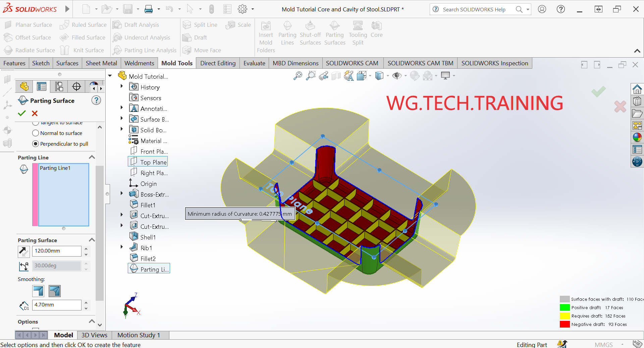Click the green Positive draft swatch
This screenshot has height=348, width=644.
565,307
